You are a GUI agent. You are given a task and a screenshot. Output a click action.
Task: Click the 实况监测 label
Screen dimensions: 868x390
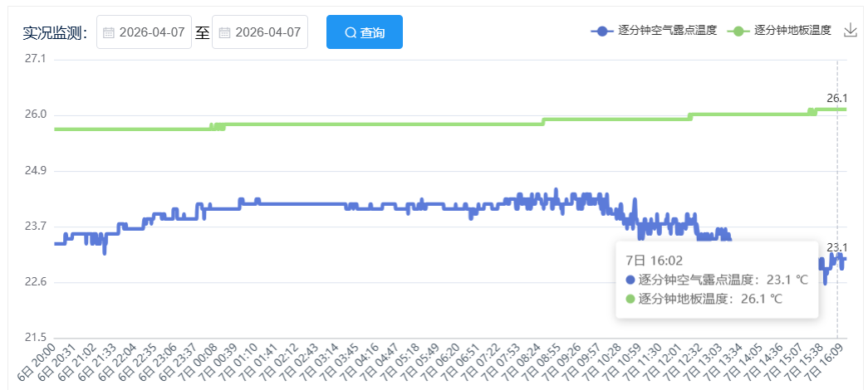[x=55, y=33]
